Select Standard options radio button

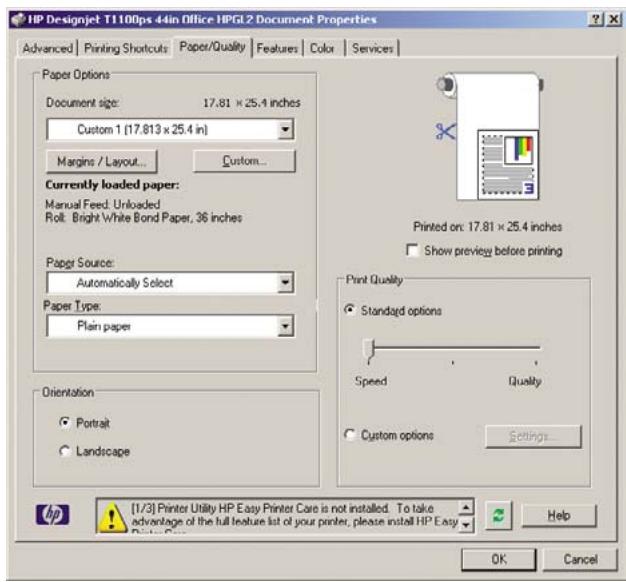point(349,310)
